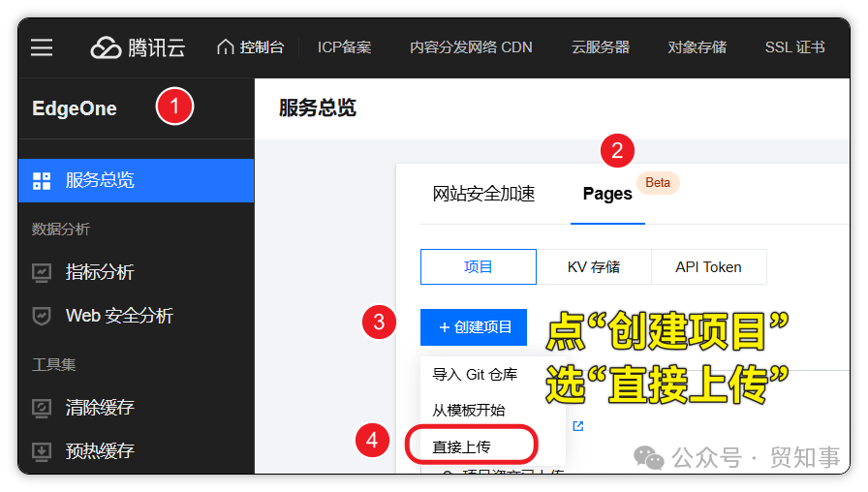The width and height of the screenshot is (868, 492).
Task: Click the 工具集 section label
Action: tap(53, 365)
